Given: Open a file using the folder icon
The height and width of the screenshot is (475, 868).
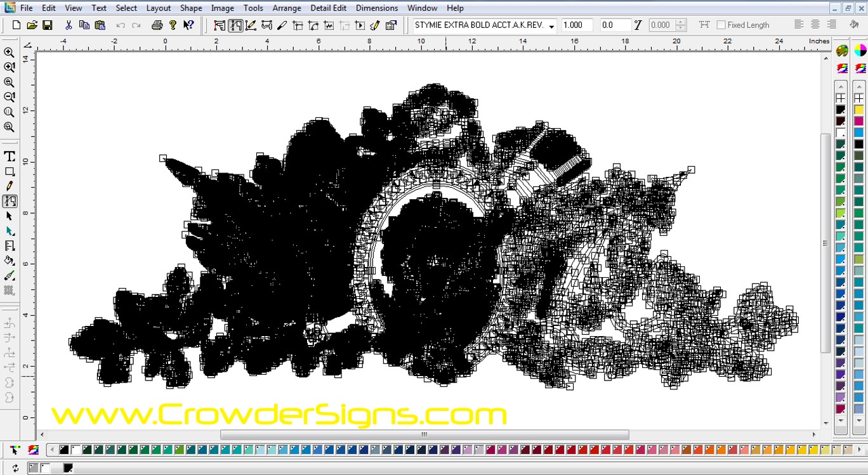Looking at the screenshot, I should coord(32,25).
